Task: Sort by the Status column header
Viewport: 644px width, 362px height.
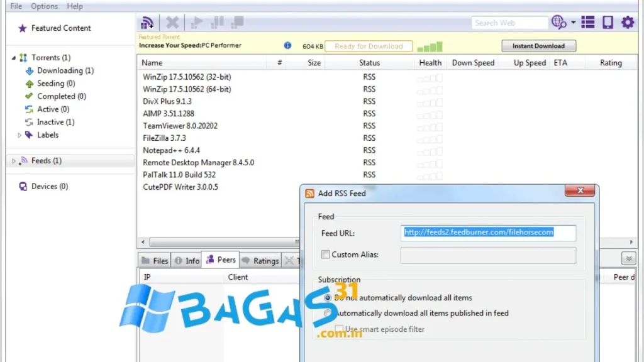Action: coord(369,63)
